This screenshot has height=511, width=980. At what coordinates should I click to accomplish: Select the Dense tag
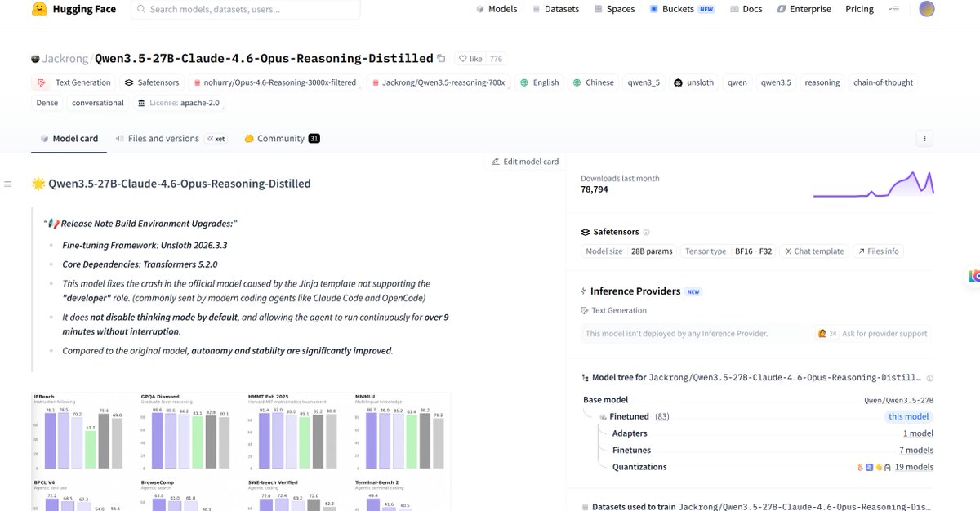(47, 103)
